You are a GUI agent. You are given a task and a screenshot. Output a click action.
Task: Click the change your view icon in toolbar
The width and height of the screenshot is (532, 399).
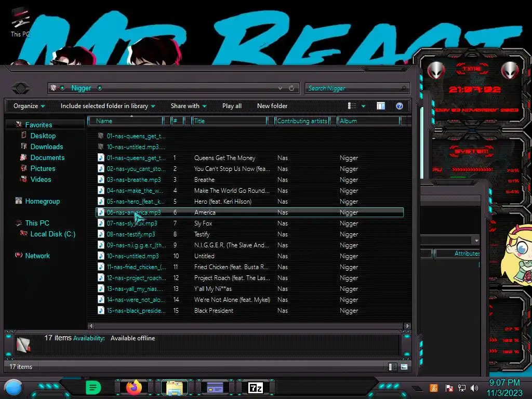click(x=352, y=106)
